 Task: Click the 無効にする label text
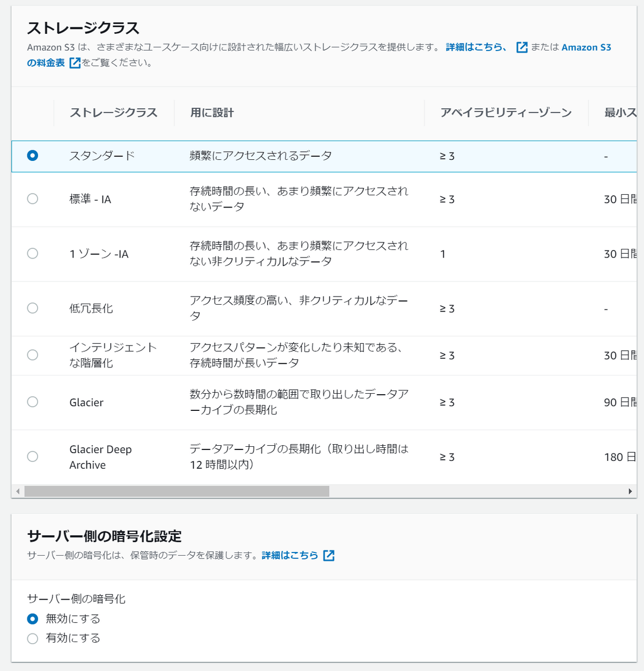click(73, 619)
